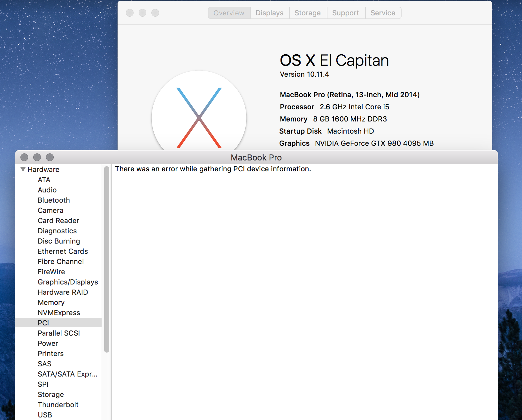Collapse the Hardware tree section
The height and width of the screenshot is (420, 522).
[23, 169]
